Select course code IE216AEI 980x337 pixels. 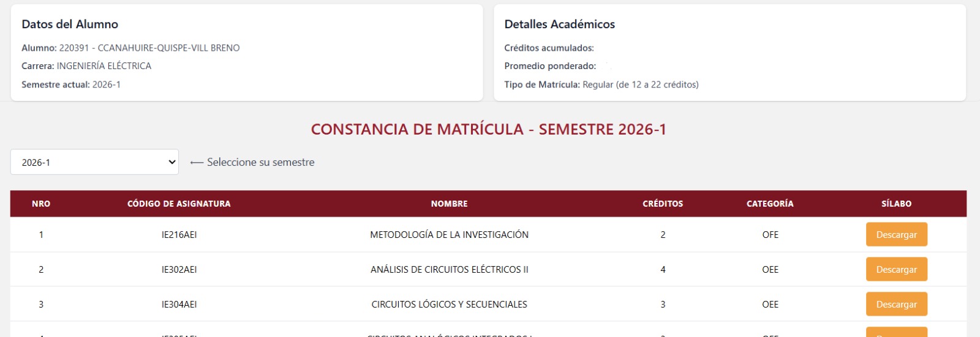pos(179,234)
